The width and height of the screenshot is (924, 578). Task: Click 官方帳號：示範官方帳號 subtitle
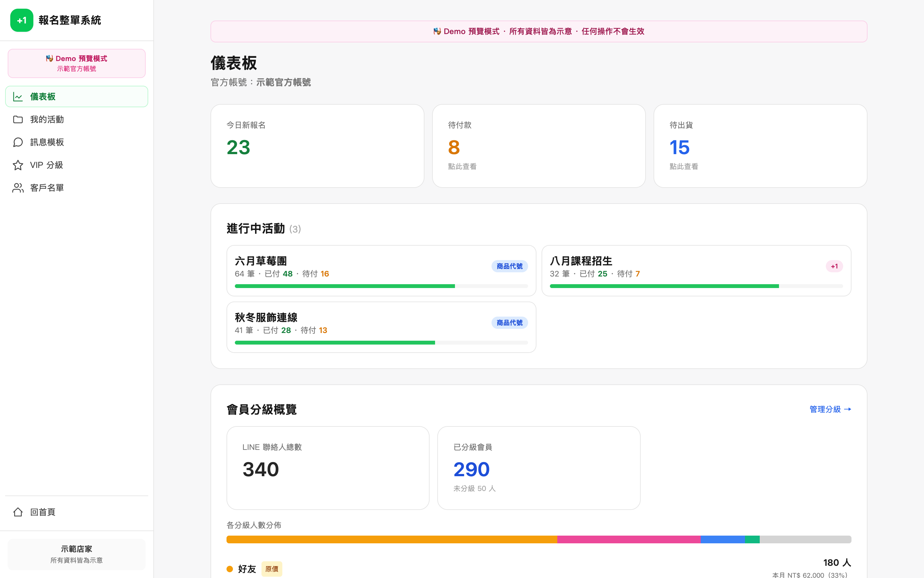coord(261,82)
